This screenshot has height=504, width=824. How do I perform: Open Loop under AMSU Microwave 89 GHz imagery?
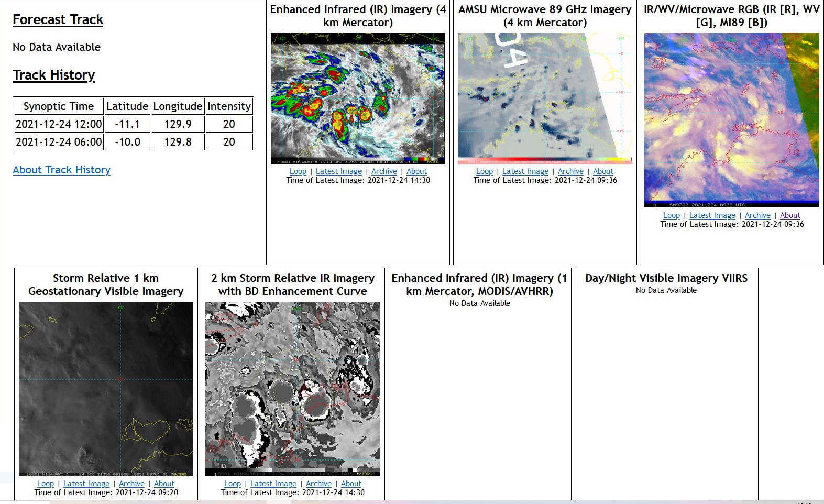(x=485, y=171)
